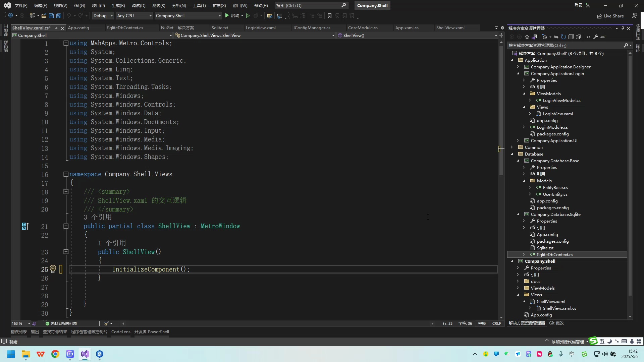Click the lightbulb quick actions icon on line 25
644x362 pixels.
pyautogui.click(x=53, y=269)
